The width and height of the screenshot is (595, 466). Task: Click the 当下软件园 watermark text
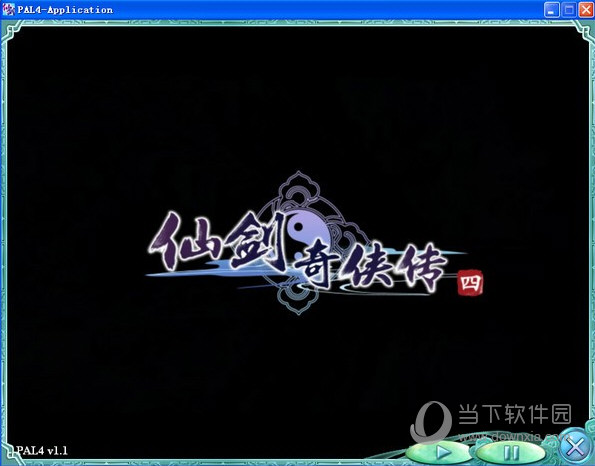tap(515, 414)
